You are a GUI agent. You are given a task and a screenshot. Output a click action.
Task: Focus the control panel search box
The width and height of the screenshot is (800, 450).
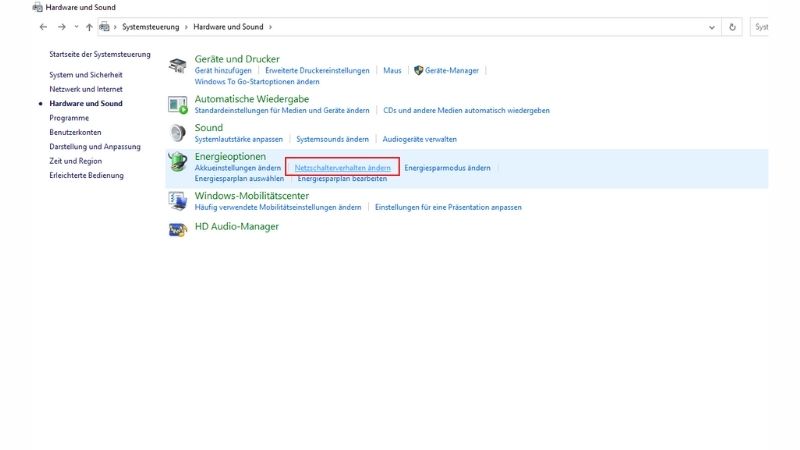pyautogui.click(x=760, y=27)
